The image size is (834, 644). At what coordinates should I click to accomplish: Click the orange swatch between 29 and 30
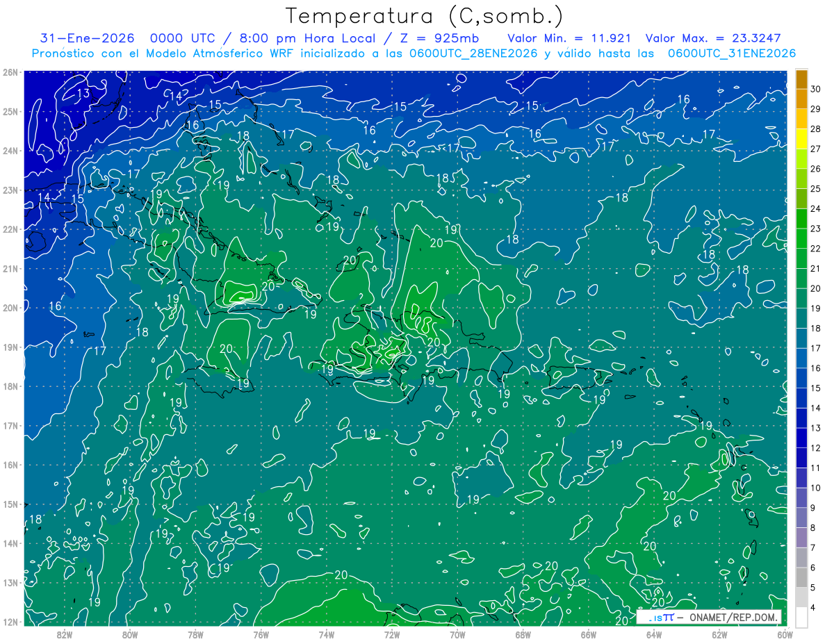pyautogui.click(x=801, y=99)
